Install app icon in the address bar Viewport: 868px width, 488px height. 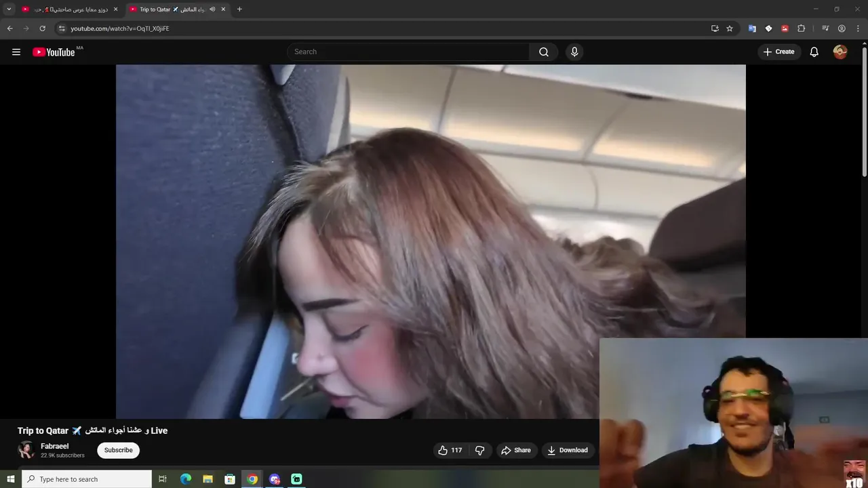pyautogui.click(x=715, y=28)
